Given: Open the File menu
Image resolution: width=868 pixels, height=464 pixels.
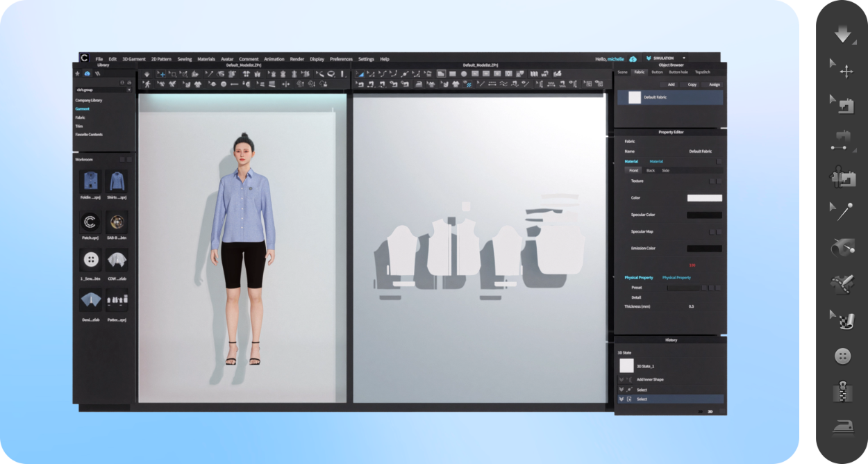Looking at the screenshot, I should [99, 59].
